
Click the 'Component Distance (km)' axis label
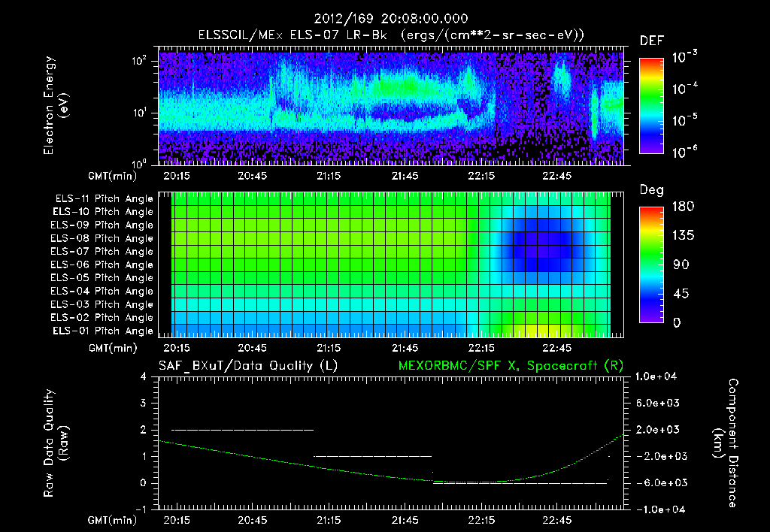[x=726, y=443]
